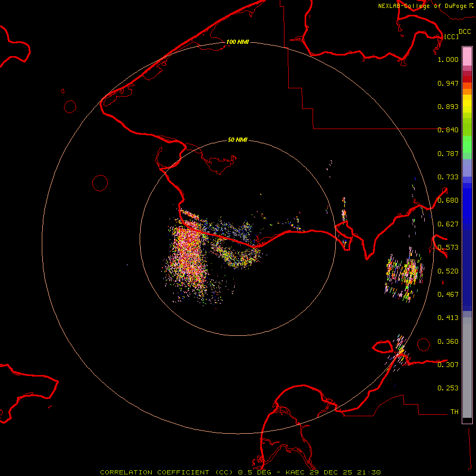Click the DCC label above color bar

[x=464, y=32]
